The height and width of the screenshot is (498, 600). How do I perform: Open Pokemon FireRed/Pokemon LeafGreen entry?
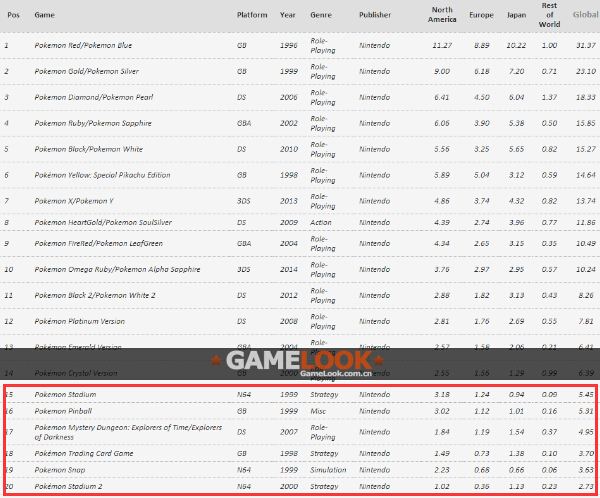coord(98,243)
